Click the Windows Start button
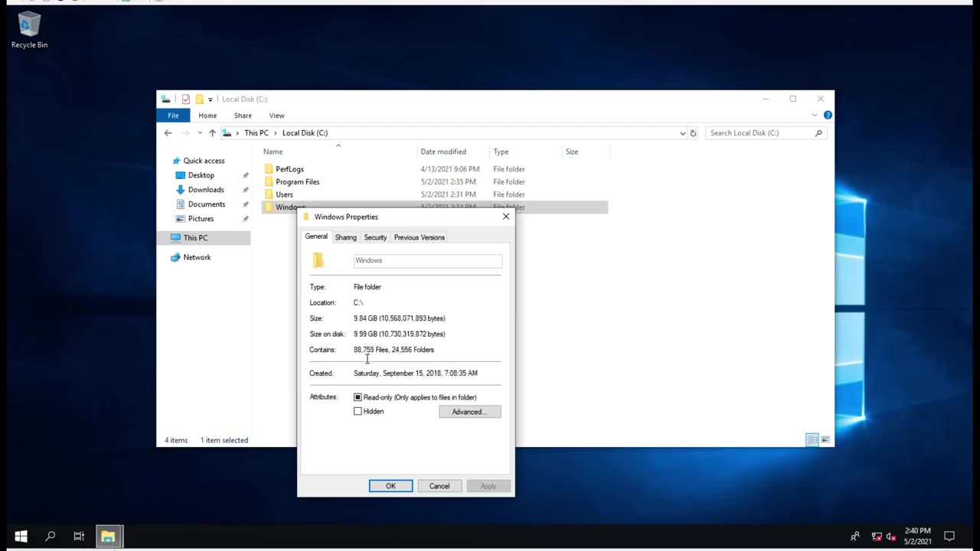The width and height of the screenshot is (980, 551). [x=21, y=536]
